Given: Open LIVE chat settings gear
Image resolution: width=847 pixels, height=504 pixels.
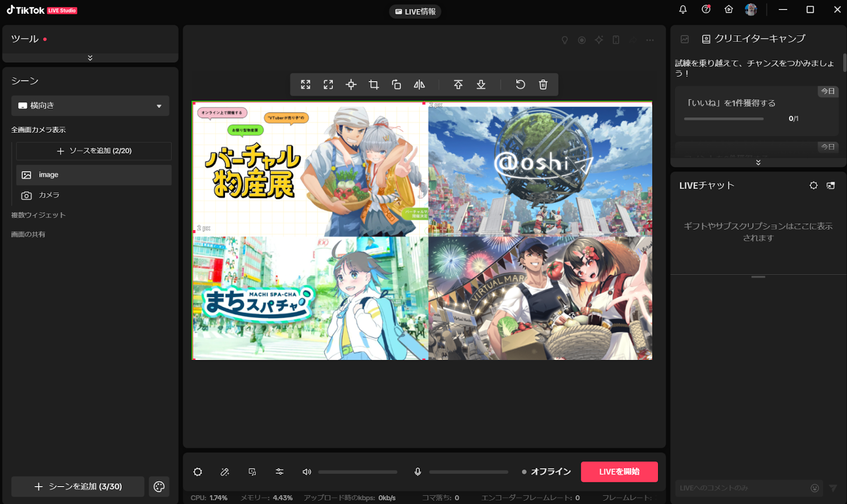Looking at the screenshot, I should point(814,185).
